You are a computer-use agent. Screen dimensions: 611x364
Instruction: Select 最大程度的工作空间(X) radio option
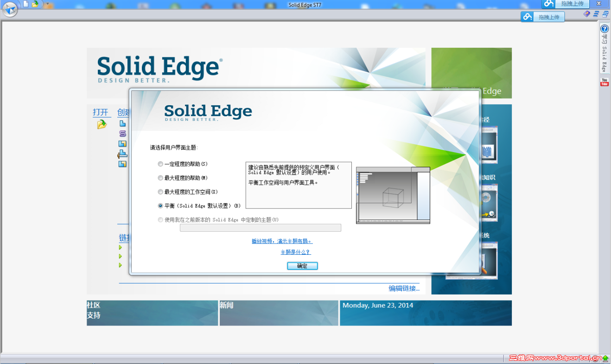click(x=188, y=192)
